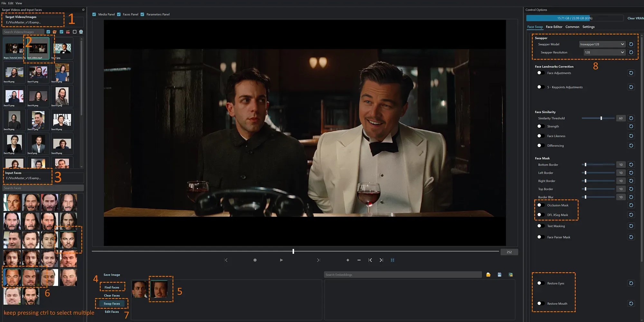Remove a marker with the minus icon
644x322 pixels.
click(359, 260)
